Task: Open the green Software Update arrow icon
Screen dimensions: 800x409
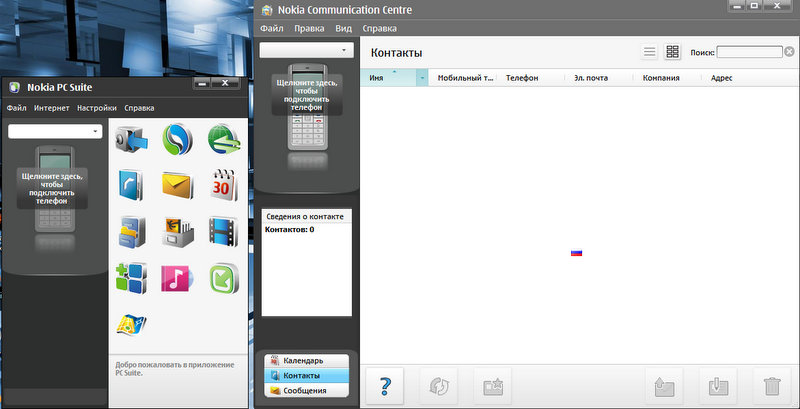Action: (224, 278)
